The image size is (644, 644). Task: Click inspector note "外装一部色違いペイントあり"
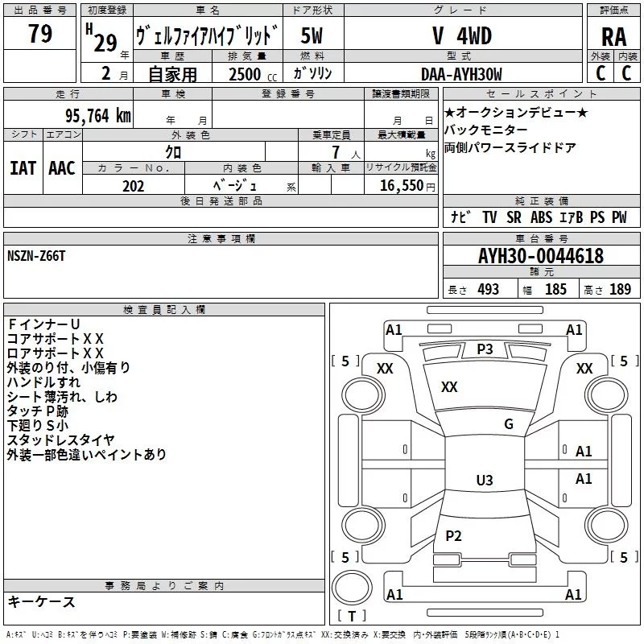coord(87,454)
